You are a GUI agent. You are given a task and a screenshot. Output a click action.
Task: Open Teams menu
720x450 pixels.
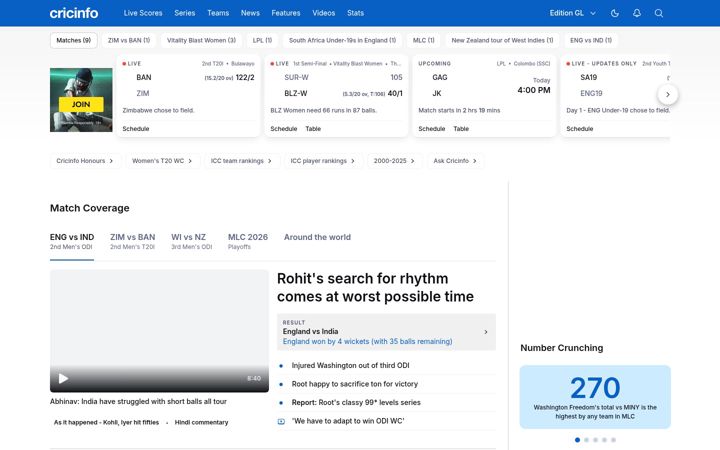[218, 13]
